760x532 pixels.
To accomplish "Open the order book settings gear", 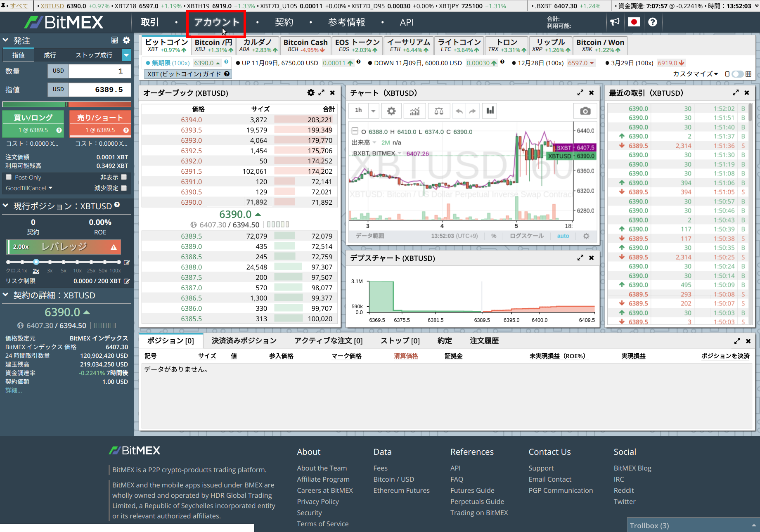I will point(311,93).
